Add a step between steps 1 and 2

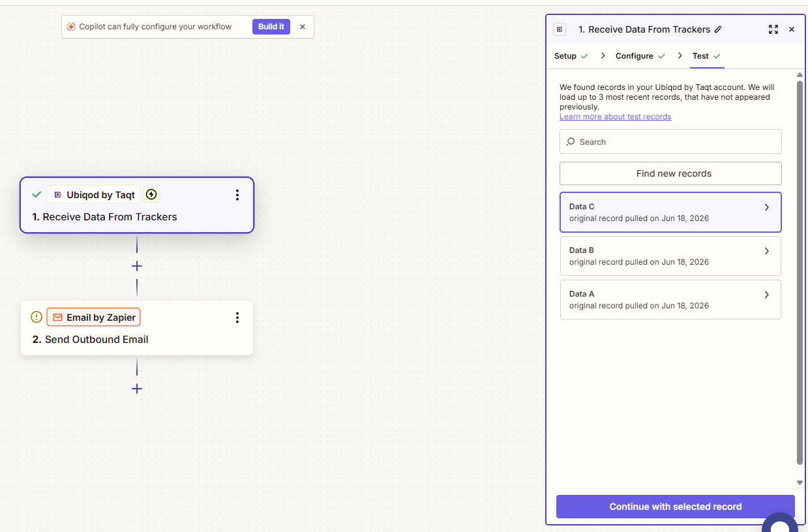click(137, 266)
